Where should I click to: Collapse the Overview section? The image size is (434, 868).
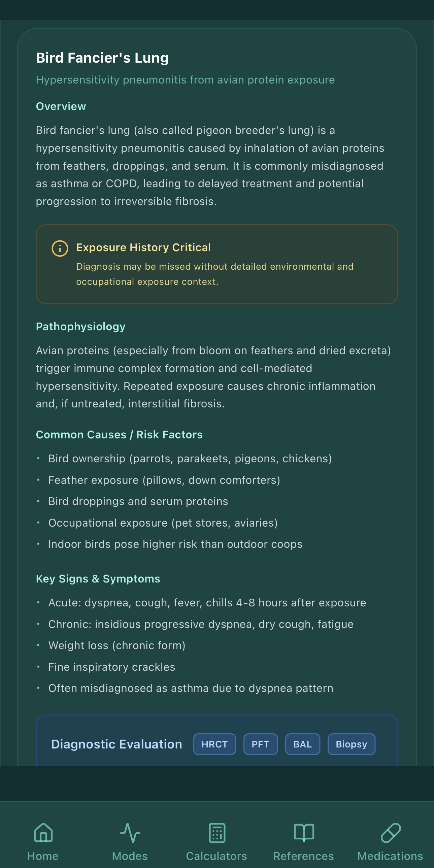pos(61,106)
